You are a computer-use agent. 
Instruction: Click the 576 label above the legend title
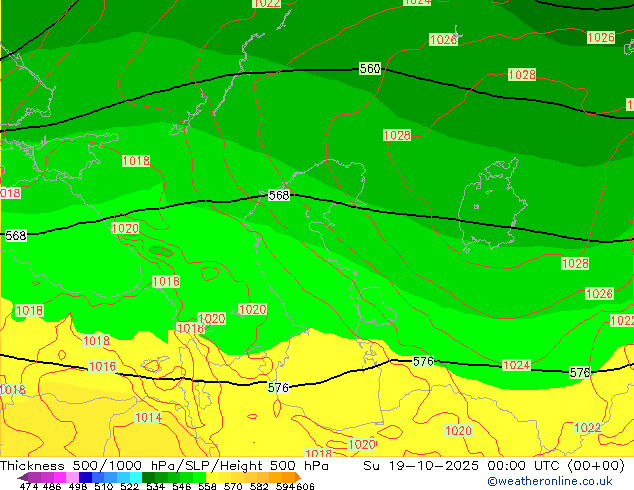pos(278,388)
